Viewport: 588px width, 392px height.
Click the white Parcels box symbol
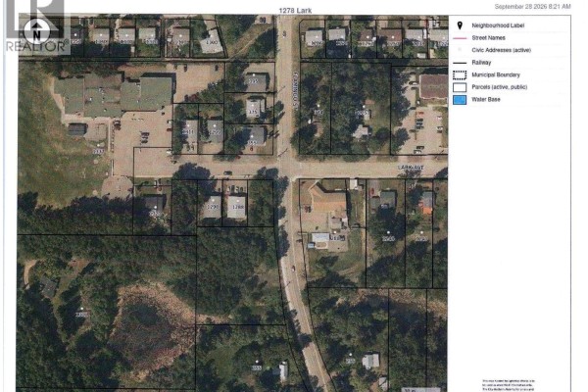460,87
